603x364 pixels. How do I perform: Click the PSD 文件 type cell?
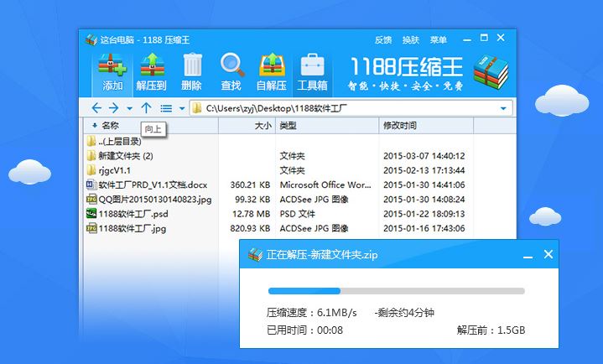[297, 214]
